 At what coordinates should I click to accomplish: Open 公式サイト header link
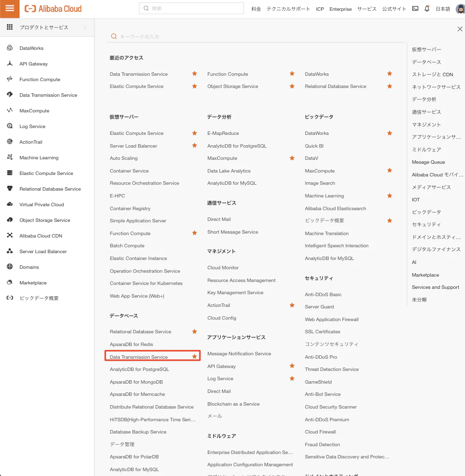click(x=394, y=9)
